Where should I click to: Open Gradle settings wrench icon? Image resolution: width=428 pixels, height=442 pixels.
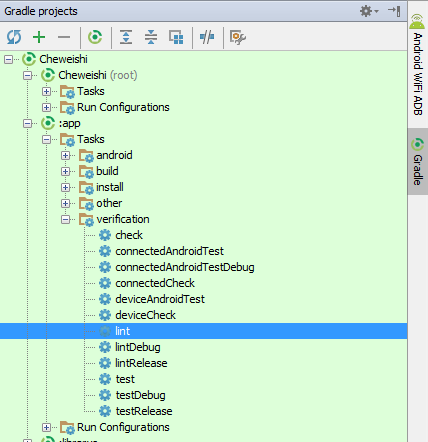[238, 37]
